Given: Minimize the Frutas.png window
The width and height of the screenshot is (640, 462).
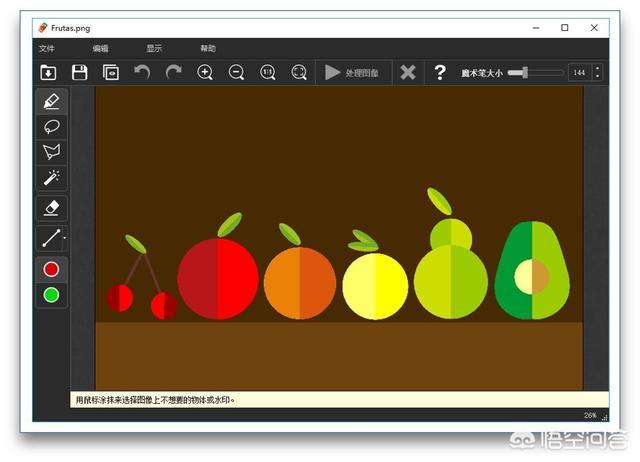Looking at the screenshot, I should [536, 28].
